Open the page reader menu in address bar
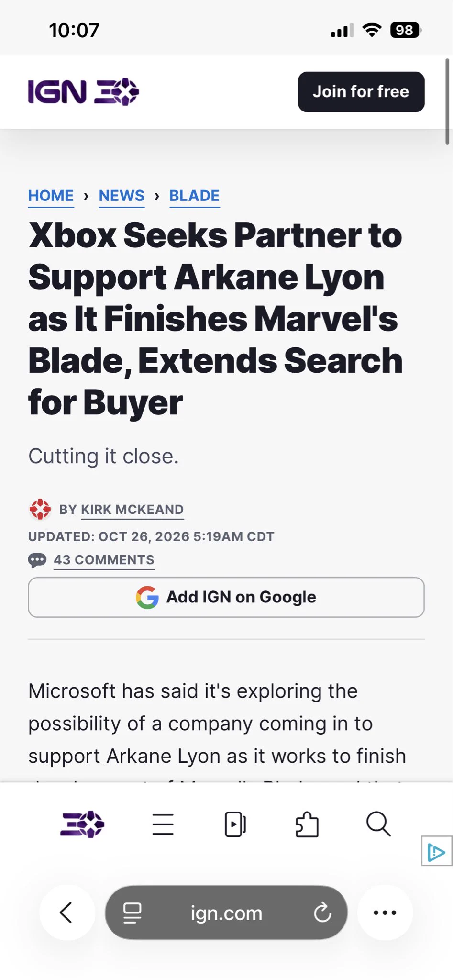The width and height of the screenshot is (453, 980). 133,913
